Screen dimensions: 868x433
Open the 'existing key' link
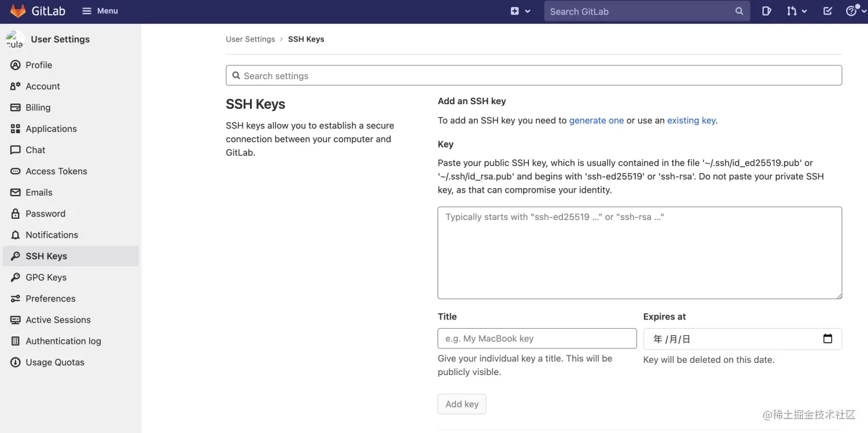click(x=692, y=120)
